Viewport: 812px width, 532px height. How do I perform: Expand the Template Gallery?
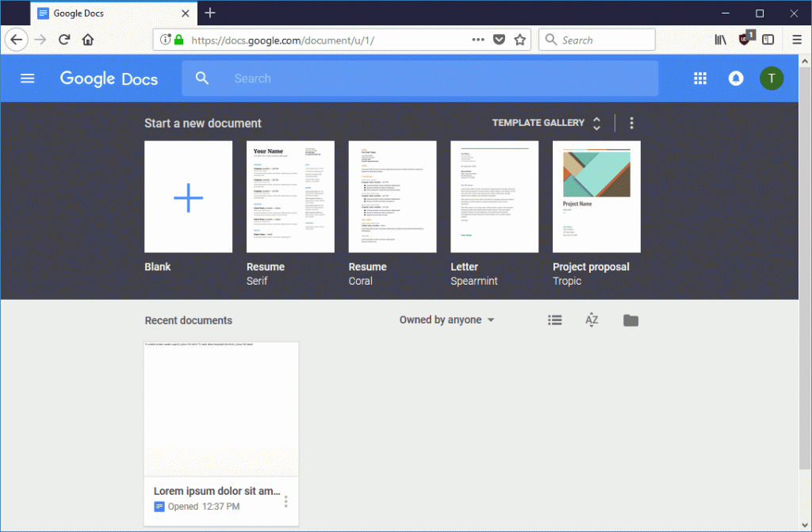[546, 123]
